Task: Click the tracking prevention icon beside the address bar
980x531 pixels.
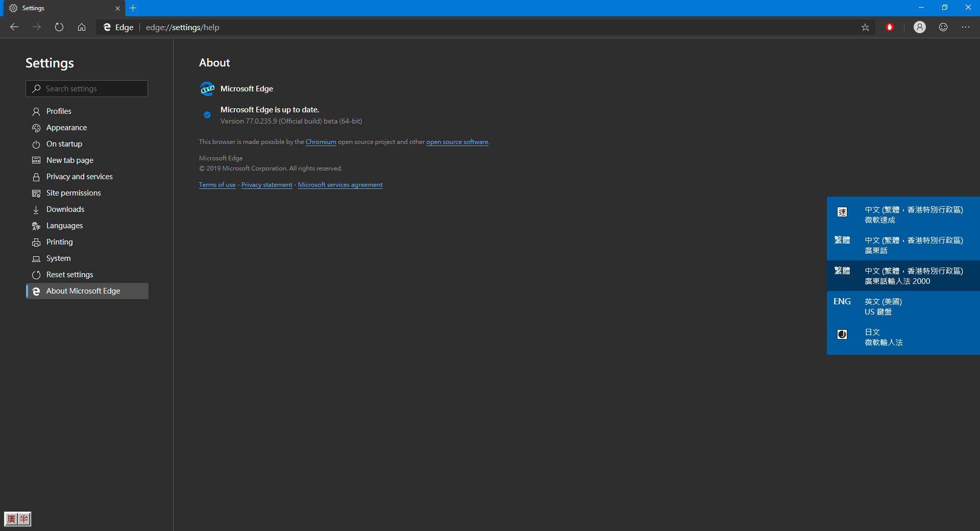Action: pos(890,27)
